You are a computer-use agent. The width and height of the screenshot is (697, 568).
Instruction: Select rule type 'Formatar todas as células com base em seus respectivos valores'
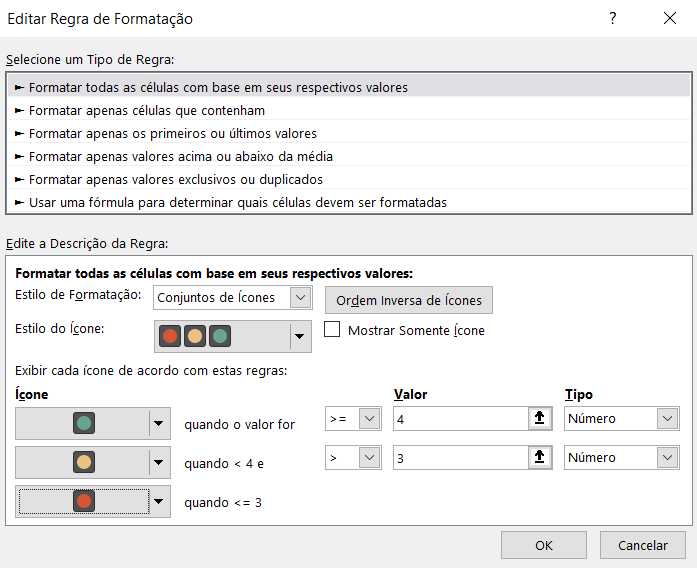(x=349, y=87)
